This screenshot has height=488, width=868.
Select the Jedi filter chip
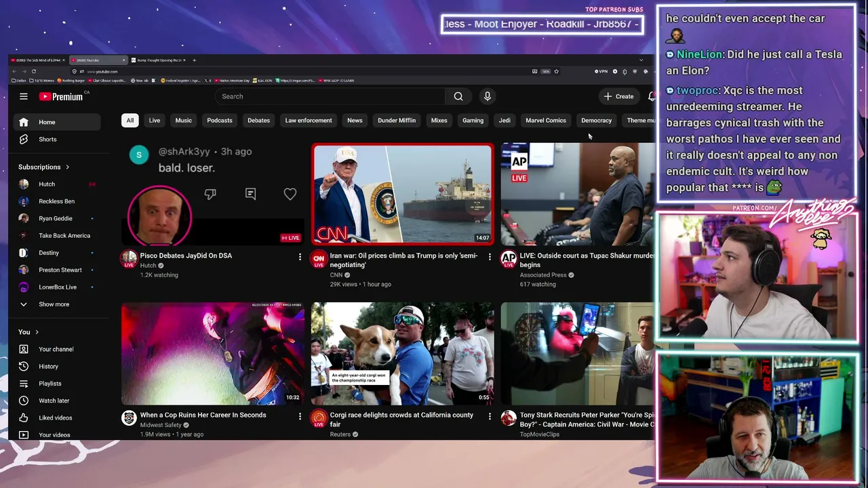[505, 121]
